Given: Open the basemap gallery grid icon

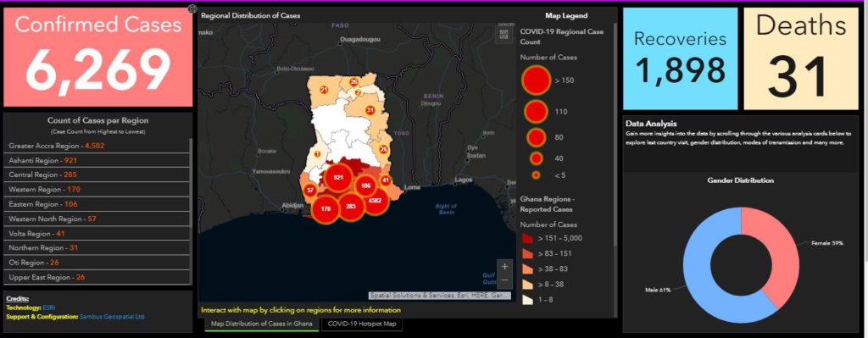Looking at the screenshot, I should [x=504, y=34].
